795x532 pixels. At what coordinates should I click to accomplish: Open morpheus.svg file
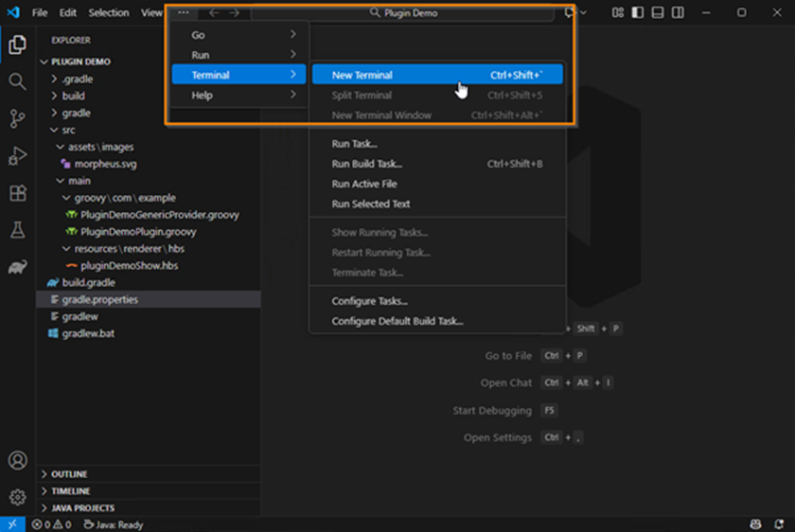[x=149, y=164]
